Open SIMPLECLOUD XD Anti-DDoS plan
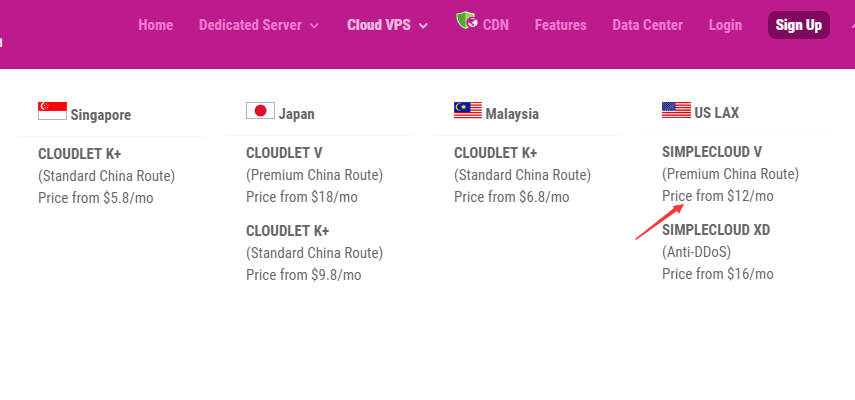Viewport: 855px width, 400px height. pos(716,231)
